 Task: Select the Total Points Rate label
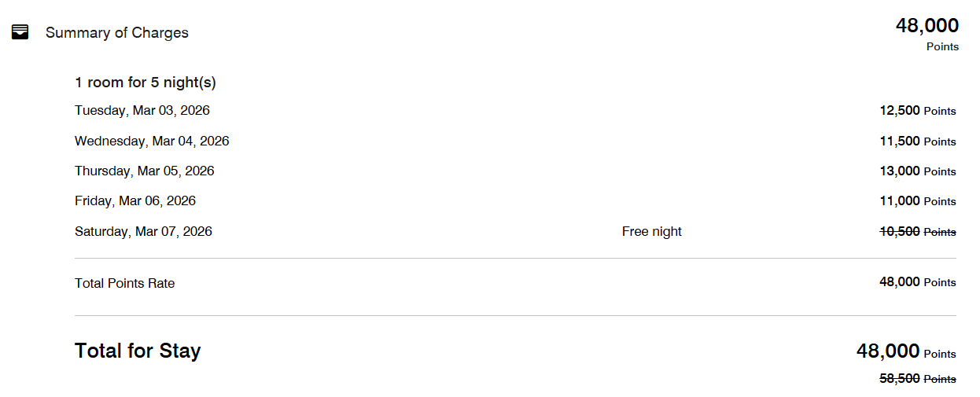pos(125,284)
